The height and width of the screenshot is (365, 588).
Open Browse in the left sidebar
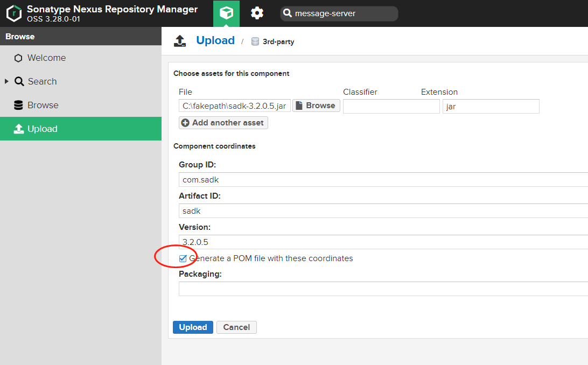point(43,105)
